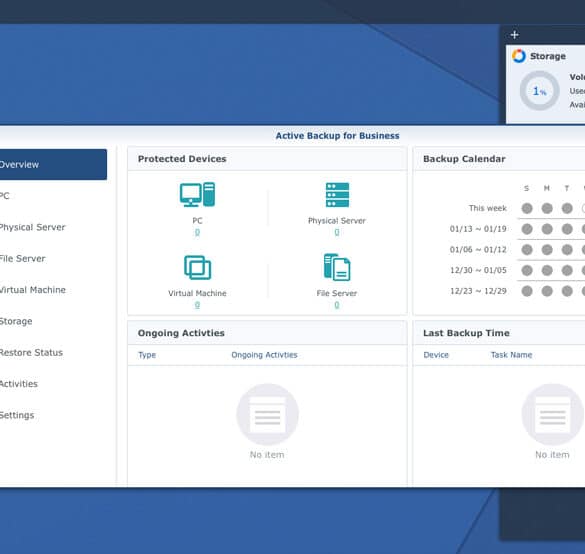Click 12/23 ~ 12/29 Monday dot

click(x=547, y=291)
